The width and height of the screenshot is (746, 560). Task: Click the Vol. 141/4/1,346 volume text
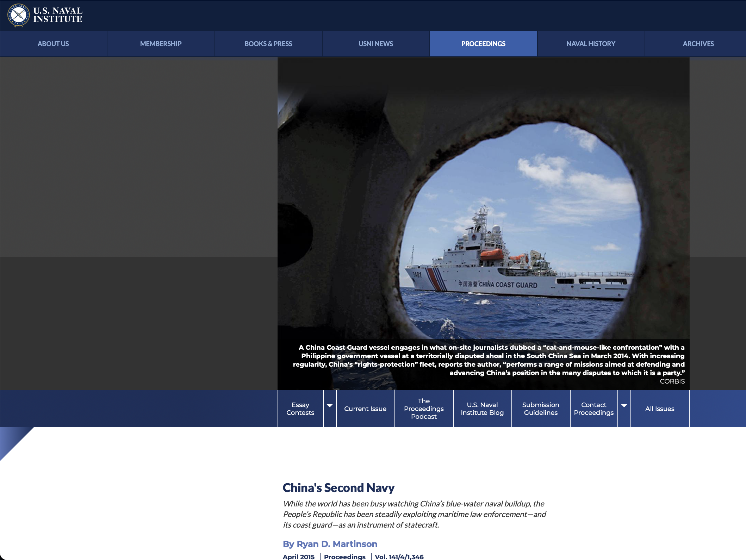click(x=399, y=556)
